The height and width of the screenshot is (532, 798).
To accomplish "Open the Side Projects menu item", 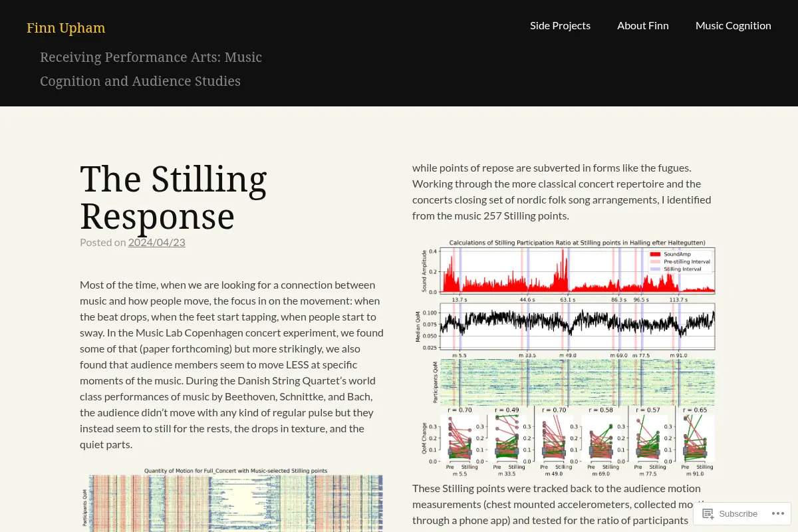I will pyautogui.click(x=560, y=25).
